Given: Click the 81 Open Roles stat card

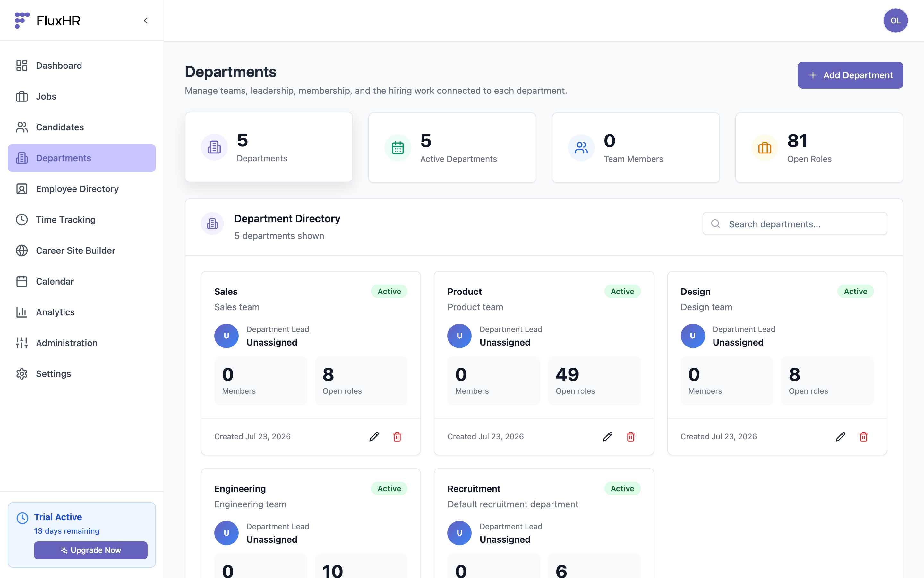Looking at the screenshot, I should click(819, 148).
